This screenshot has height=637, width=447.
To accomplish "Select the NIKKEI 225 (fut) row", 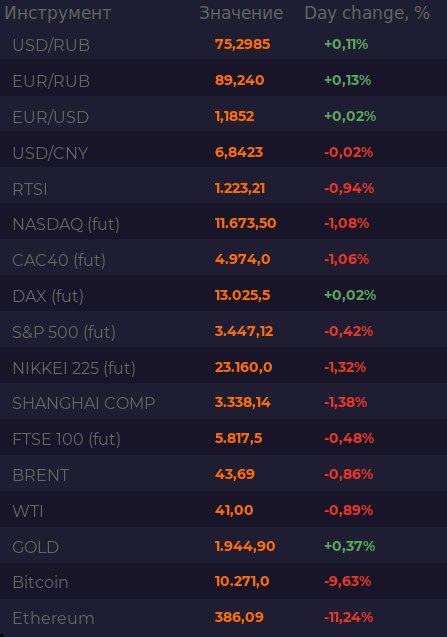I will [224, 368].
